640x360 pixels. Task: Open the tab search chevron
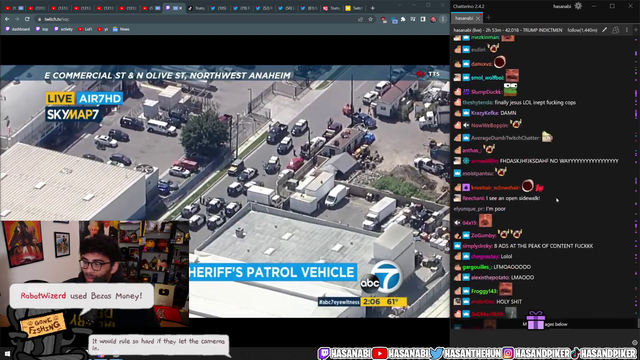[400, 5]
